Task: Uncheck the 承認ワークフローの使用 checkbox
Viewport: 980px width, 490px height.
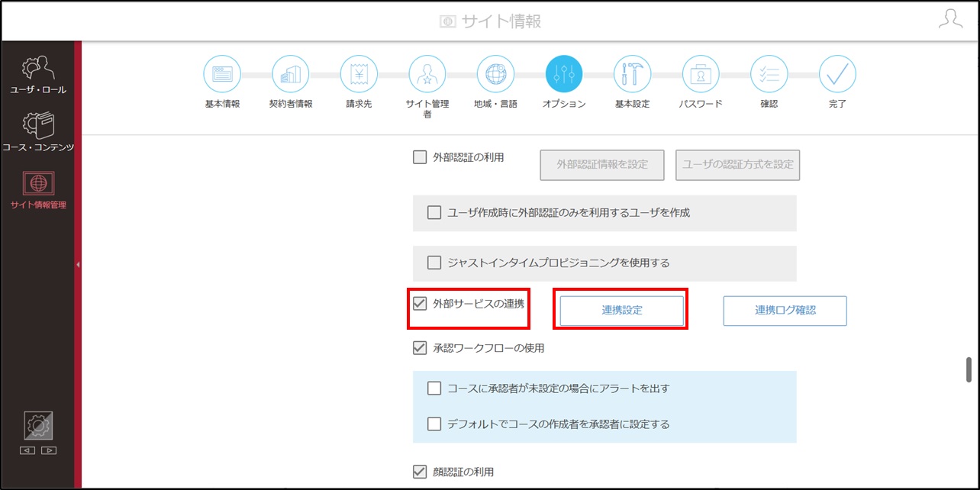Action: 420,348
